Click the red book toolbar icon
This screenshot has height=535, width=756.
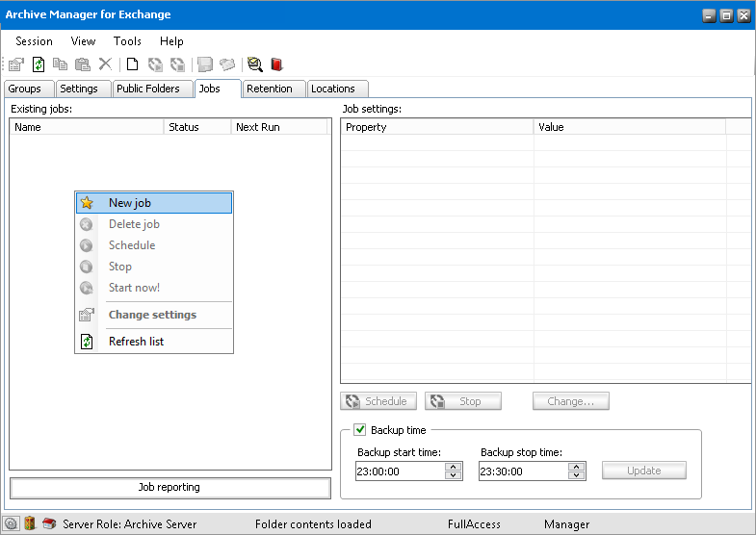tap(276, 64)
